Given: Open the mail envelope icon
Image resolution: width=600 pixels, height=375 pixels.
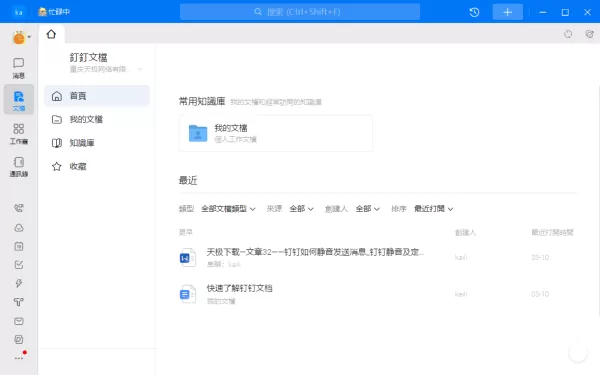Looking at the screenshot, I should [18, 321].
